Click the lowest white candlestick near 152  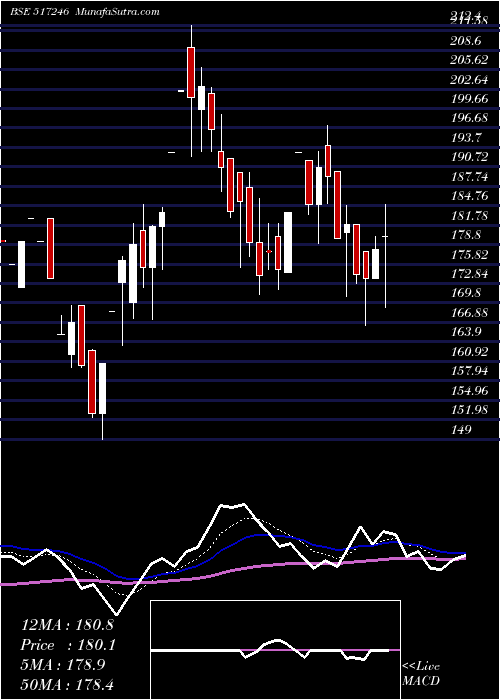(x=103, y=388)
